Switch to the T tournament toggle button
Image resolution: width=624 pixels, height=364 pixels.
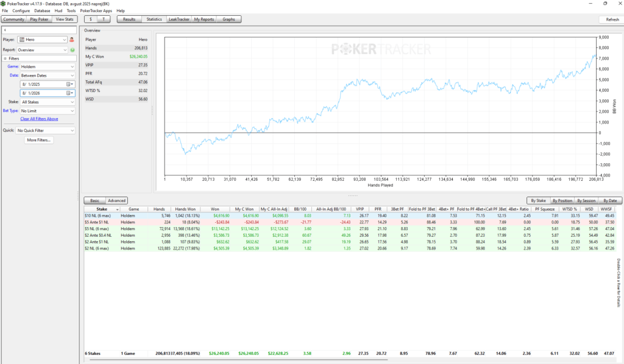click(x=104, y=19)
